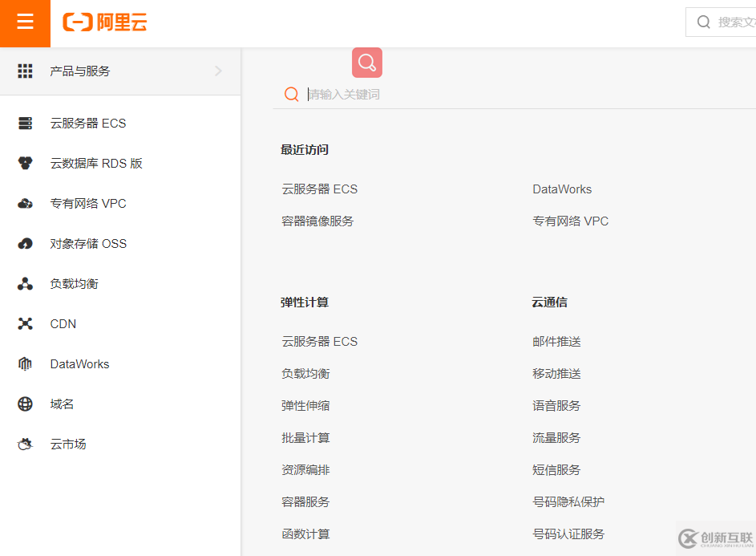Open 对象存储 OSS in sidebar
756x556 pixels.
(88, 244)
